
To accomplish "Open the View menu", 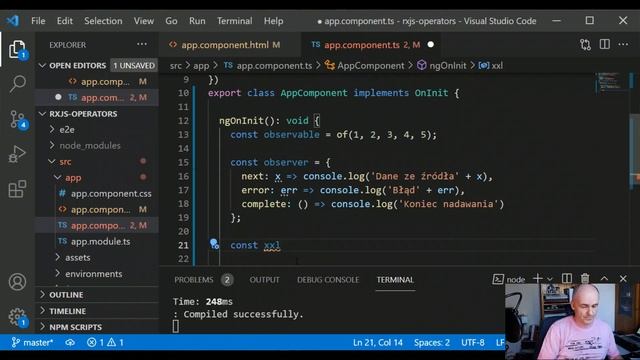I will [x=144, y=21].
